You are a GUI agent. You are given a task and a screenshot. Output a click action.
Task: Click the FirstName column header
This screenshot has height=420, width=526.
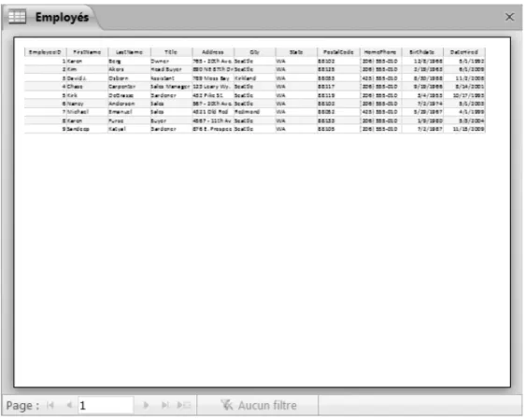(87, 52)
